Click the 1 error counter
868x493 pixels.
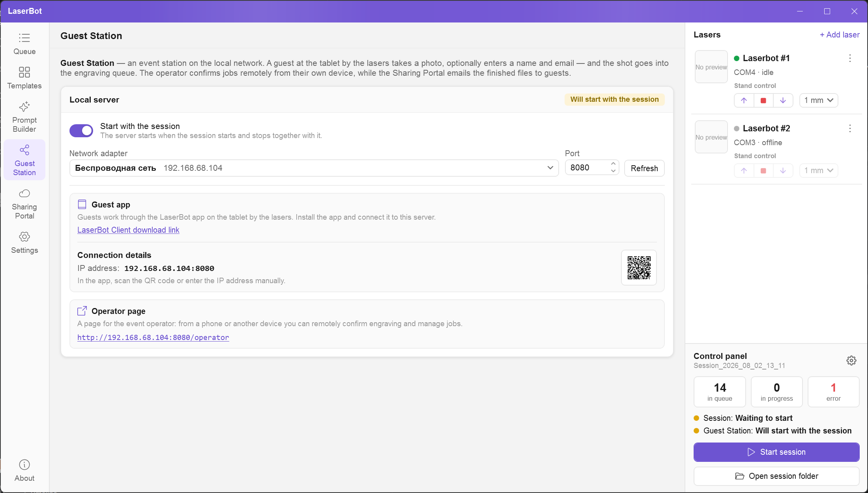[x=833, y=392]
